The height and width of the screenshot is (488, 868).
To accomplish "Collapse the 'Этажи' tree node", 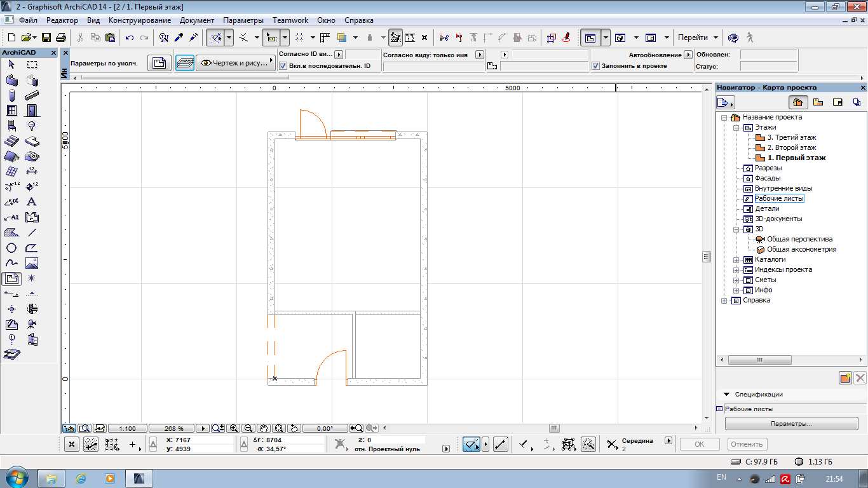I will 736,127.
